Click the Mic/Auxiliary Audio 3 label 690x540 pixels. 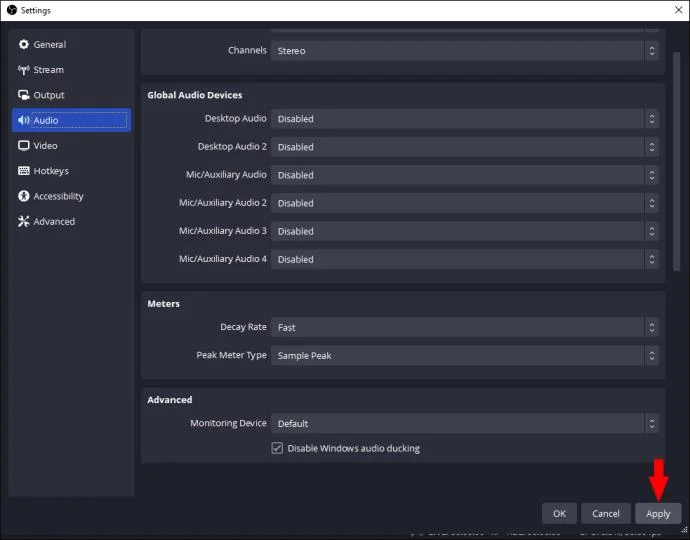[x=223, y=231]
